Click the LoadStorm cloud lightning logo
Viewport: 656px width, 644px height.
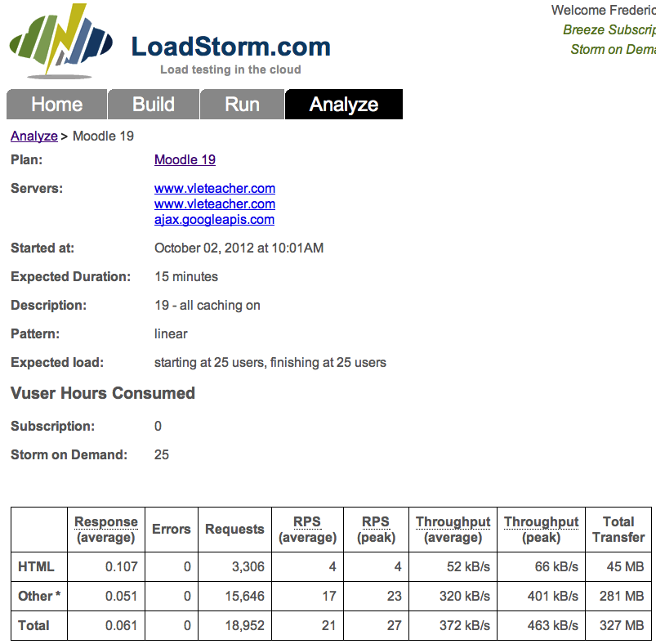pos(60,40)
